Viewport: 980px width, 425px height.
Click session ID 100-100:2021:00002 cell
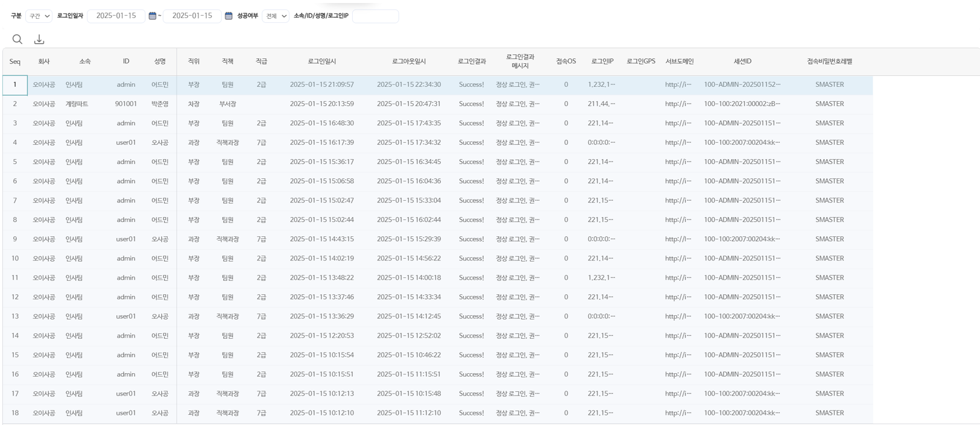point(742,104)
